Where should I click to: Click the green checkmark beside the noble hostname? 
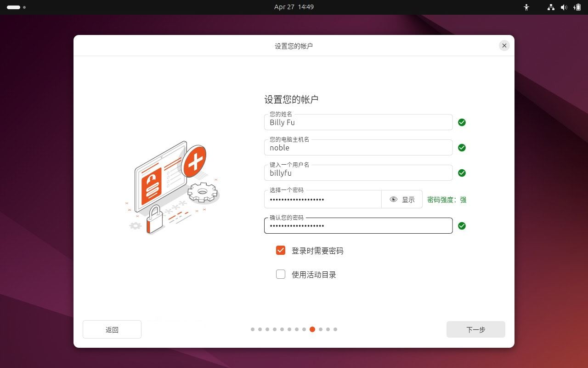(462, 148)
